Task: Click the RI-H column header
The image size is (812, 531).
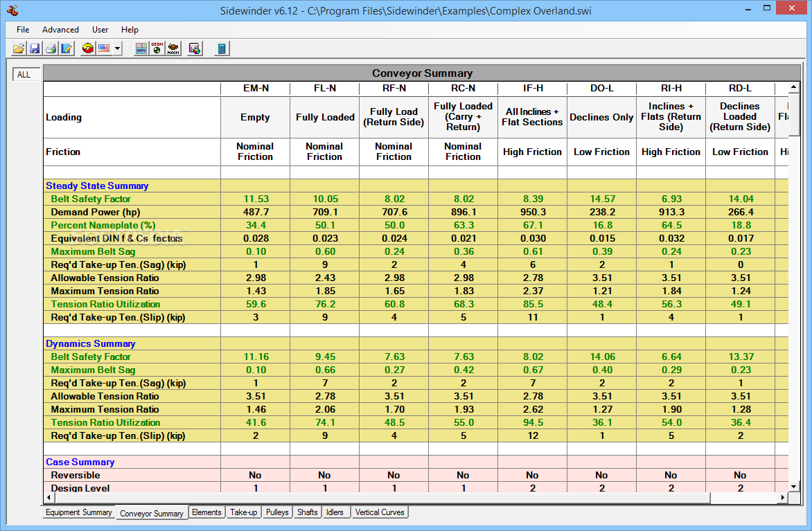Action: (671, 89)
